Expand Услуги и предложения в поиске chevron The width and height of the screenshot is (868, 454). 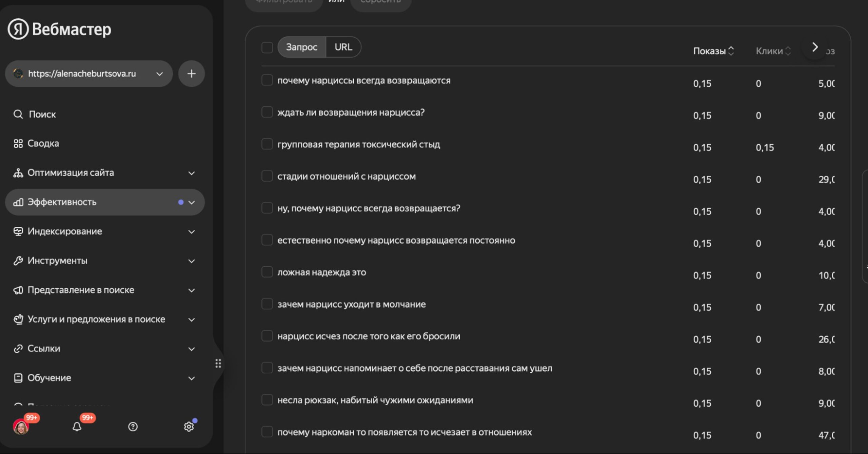click(192, 319)
